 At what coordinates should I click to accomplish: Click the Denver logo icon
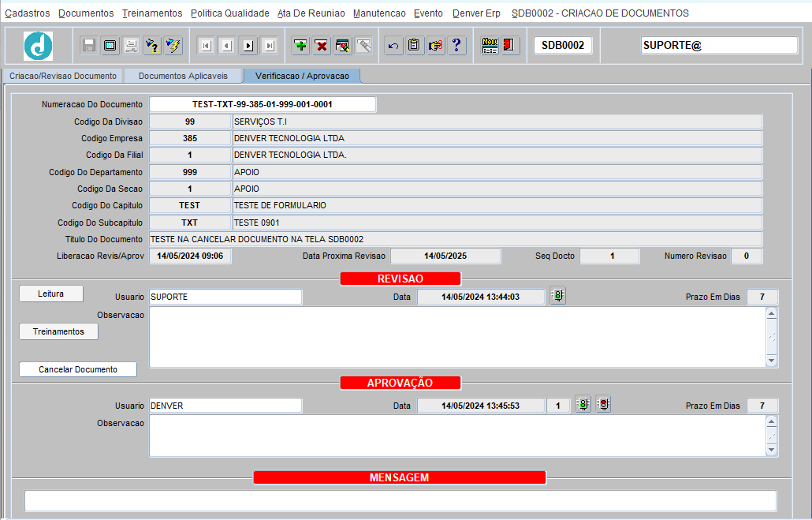click(x=38, y=46)
